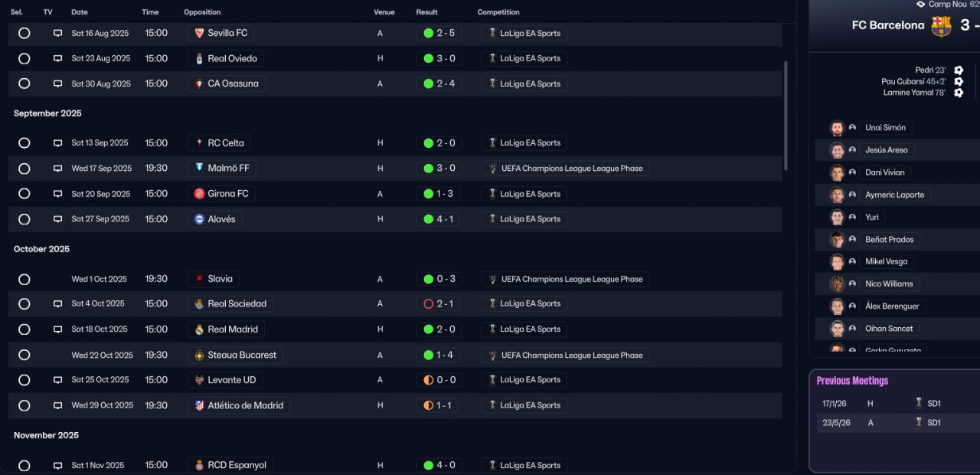Viewport: 980px width, 475px height.
Task: Click the Real Madrid club badge
Action: coord(199,329)
